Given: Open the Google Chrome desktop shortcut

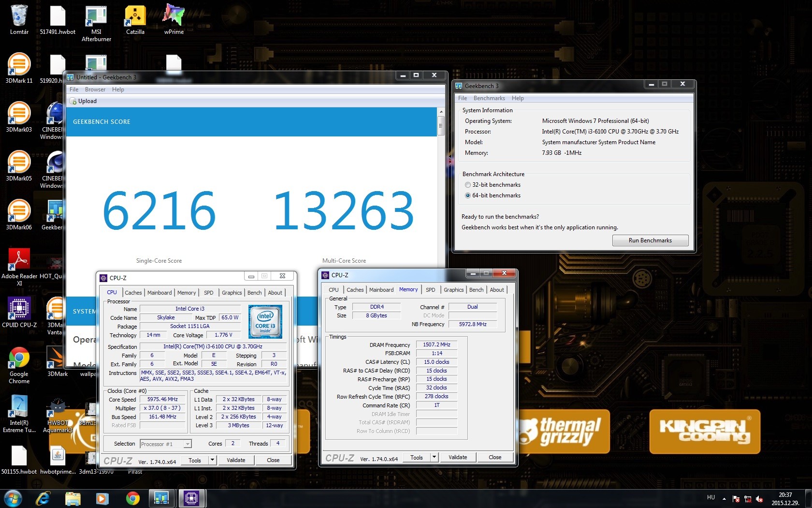Looking at the screenshot, I should point(19,365).
